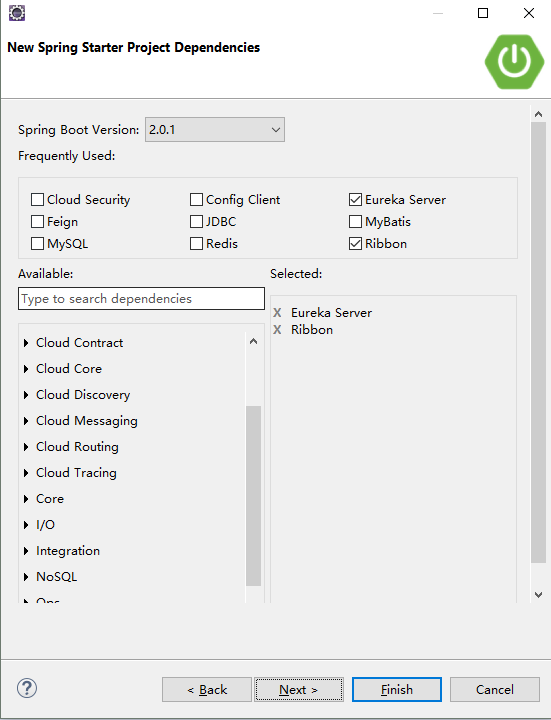This screenshot has width=551, height=720.
Task: Expand Cloud Routing in the tree
Action: click(x=26, y=447)
